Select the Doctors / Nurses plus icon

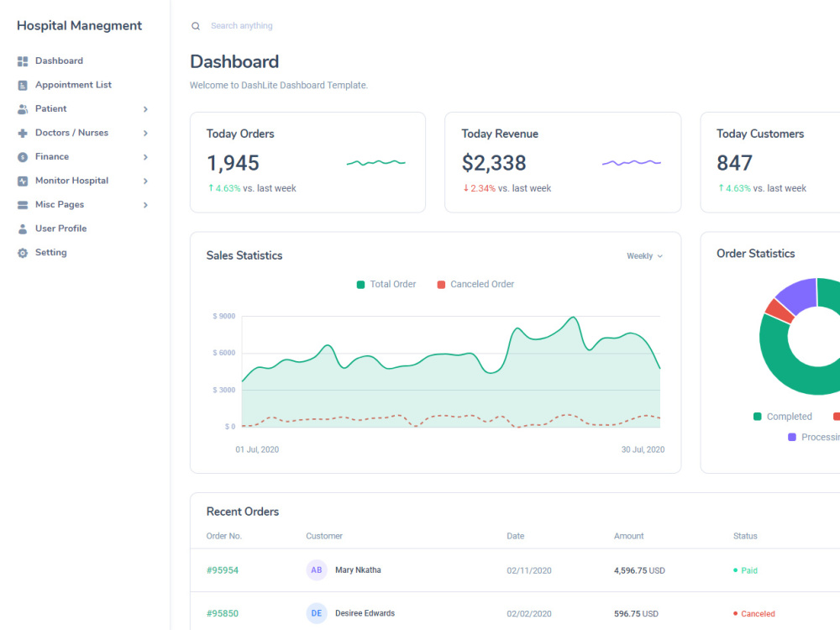pyautogui.click(x=22, y=133)
